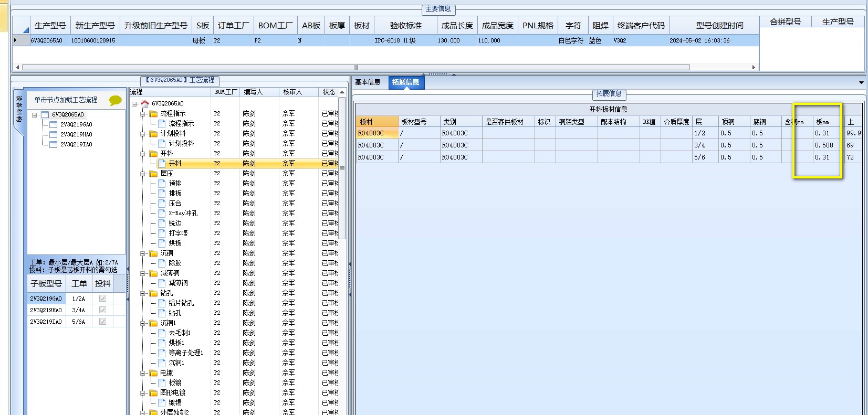Click the page icon of 打字唛
868x415 pixels.
162,233
